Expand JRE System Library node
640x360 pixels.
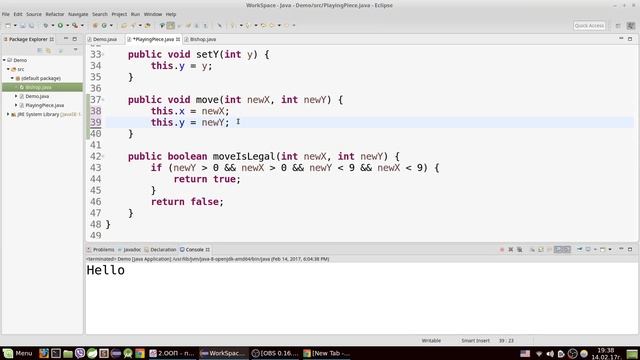(8, 114)
